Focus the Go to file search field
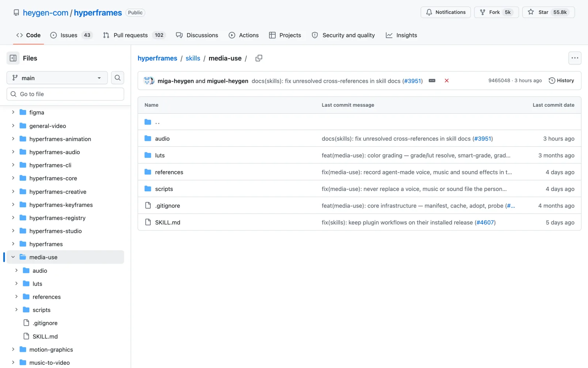 [65, 94]
